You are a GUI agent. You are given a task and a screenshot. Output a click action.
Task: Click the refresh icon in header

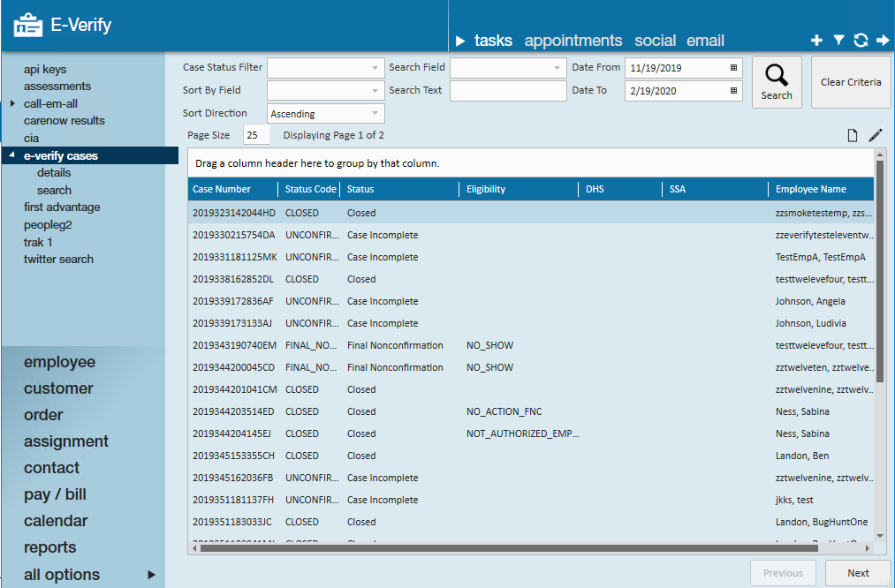coord(861,40)
